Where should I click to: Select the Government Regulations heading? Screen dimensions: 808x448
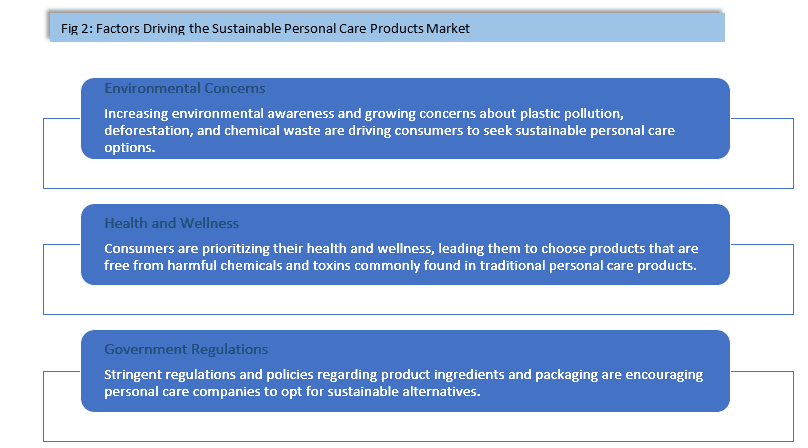[186, 349]
